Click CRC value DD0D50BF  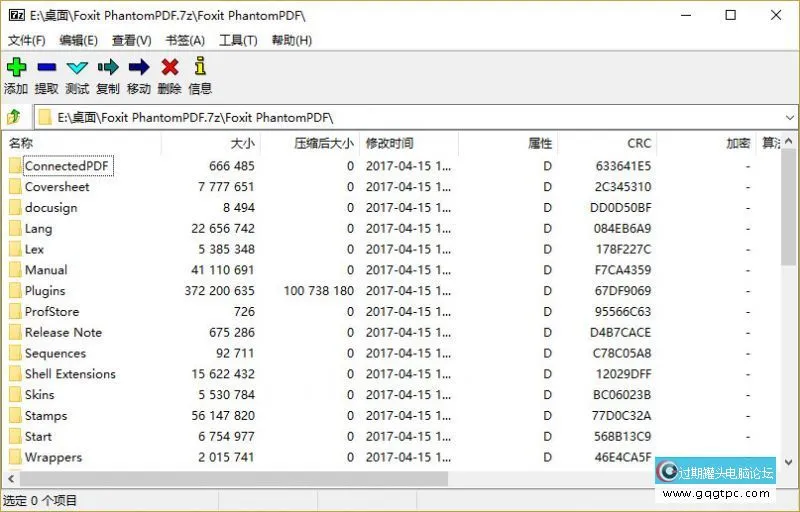(620, 208)
